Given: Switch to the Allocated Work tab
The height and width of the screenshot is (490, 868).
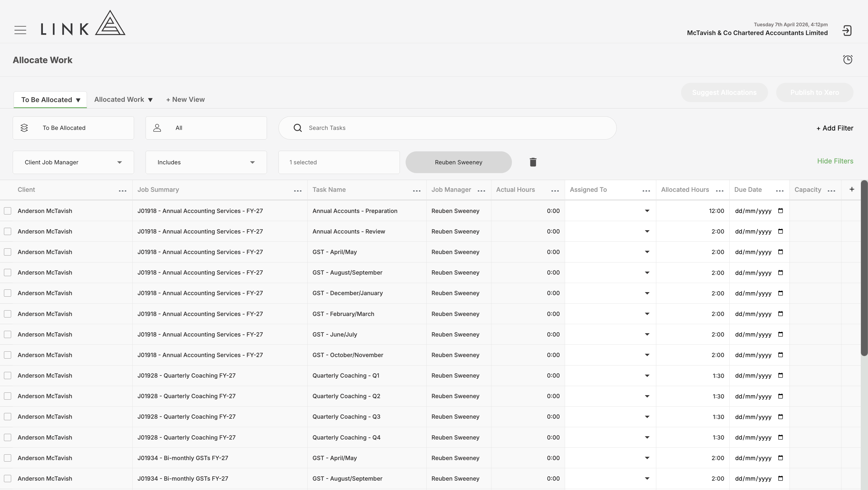Looking at the screenshot, I should [123, 99].
